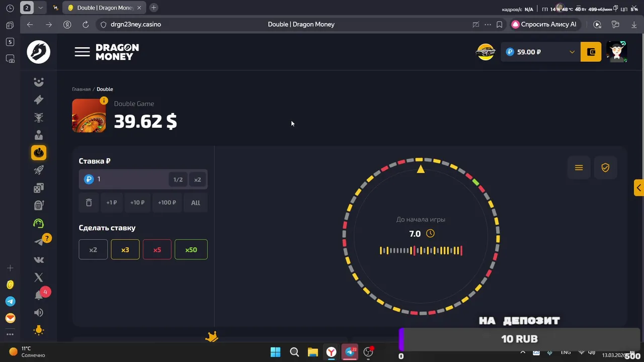
Task: Expand the yellow side panel arrow
Action: [639, 188]
